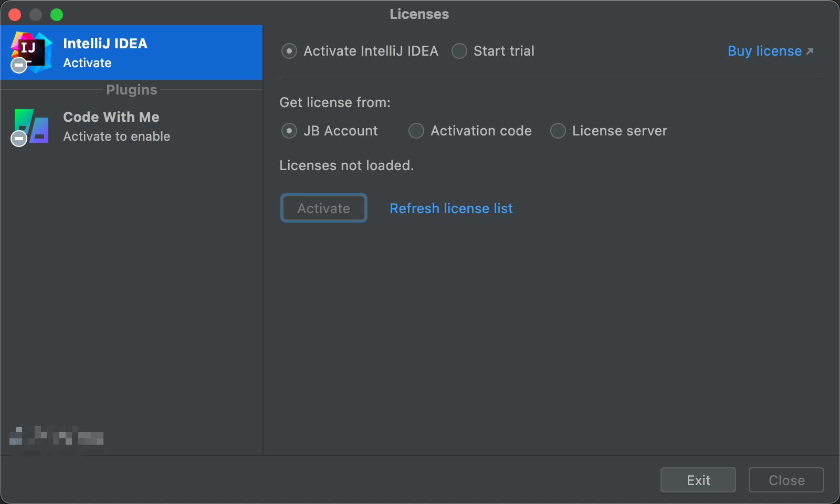Click Refresh license list
This screenshot has height=504, width=840.
(451, 208)
